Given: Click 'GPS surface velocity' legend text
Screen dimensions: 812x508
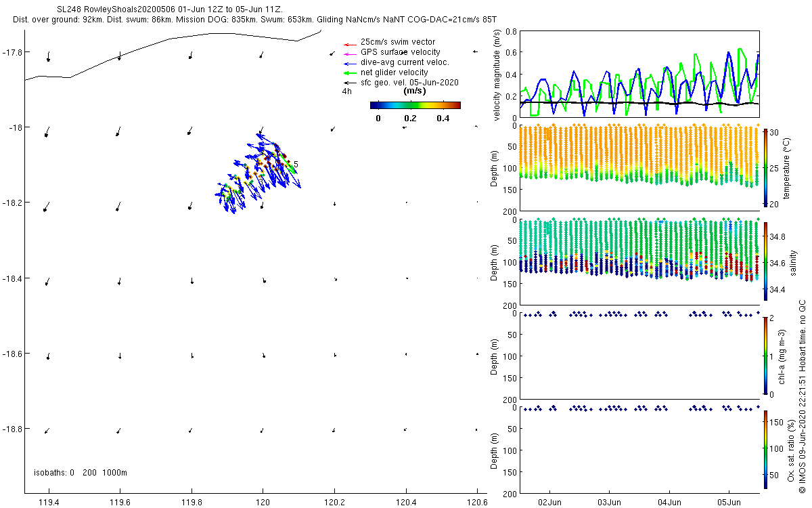Looking at the screenshot, I should (x=401, y=52).
